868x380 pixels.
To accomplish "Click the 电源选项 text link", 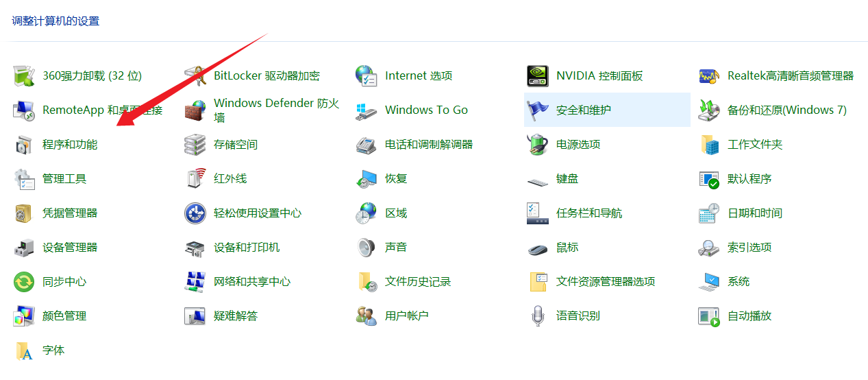I will click(578, 144).
